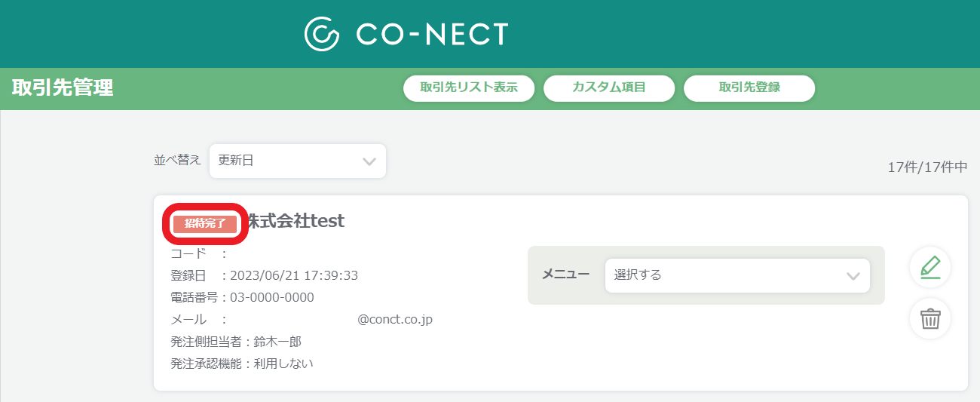Click the email address ending @conct.co.jp

[x=395, y=320]
